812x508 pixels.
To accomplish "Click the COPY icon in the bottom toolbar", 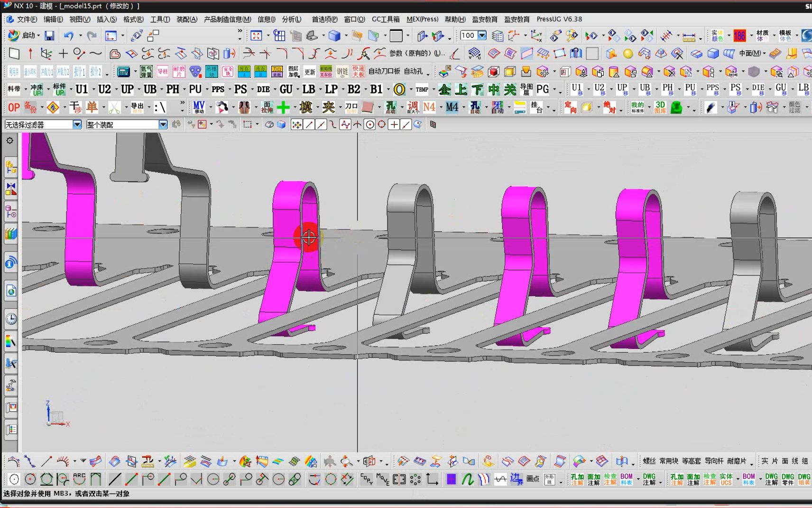I will pos(367,480).
